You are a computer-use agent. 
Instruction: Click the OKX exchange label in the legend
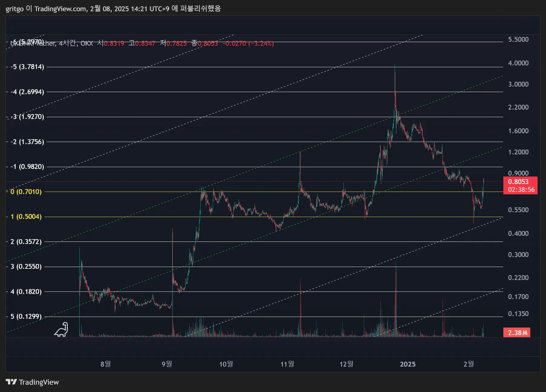pos(87,43)
